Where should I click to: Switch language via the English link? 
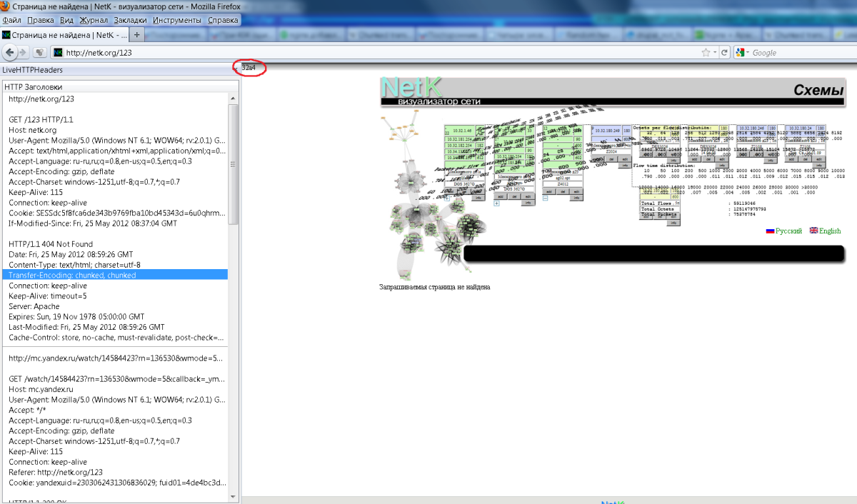pos(830,231)
